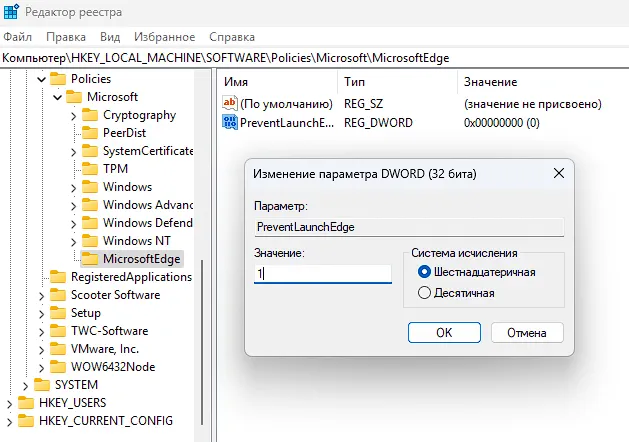Image resolution: width=629 pixels, height=442 pixels.
Task: Open the Файл menu
Action: [x=18, y=37]
